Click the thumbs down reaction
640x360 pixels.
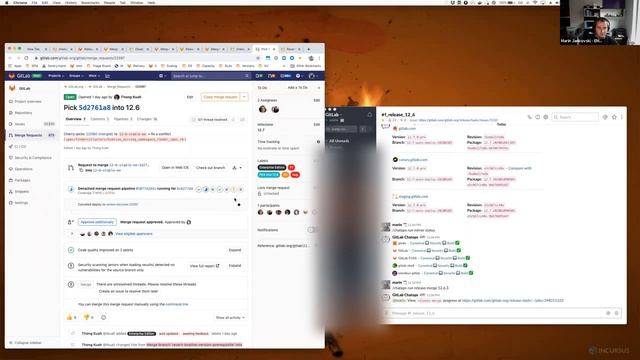[x=88, y=317]
